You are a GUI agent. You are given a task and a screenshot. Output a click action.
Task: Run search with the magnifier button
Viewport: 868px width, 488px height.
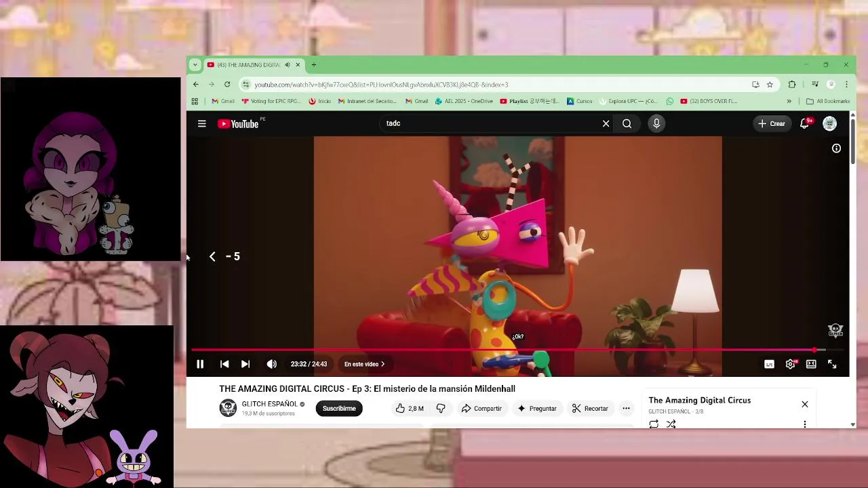pos(627,123)
